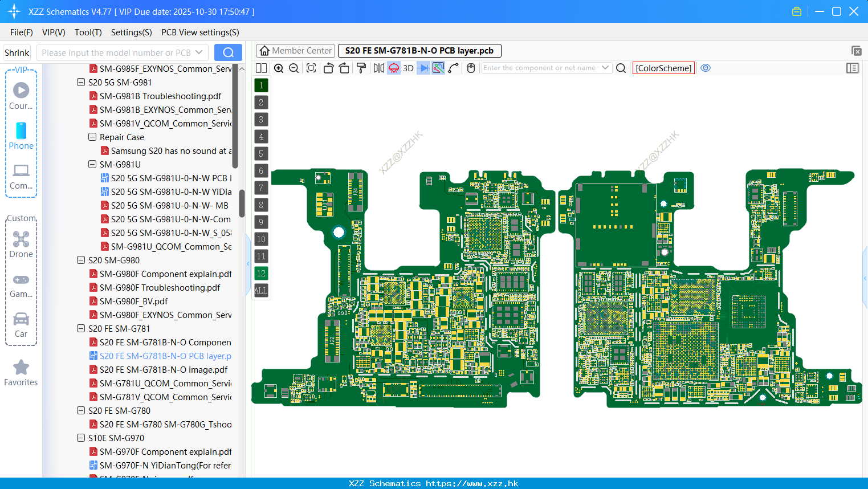Open SM-G970F Component explain.pdf
Screen dimensions: 868x489
pos(165,451)
